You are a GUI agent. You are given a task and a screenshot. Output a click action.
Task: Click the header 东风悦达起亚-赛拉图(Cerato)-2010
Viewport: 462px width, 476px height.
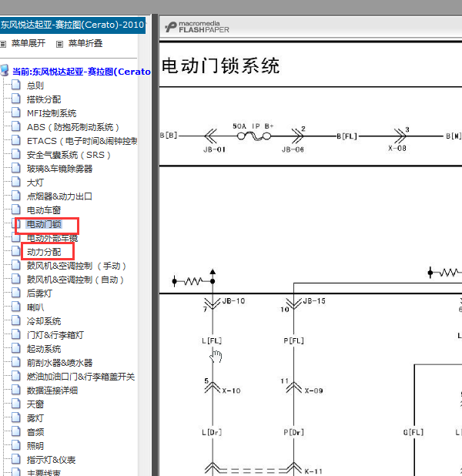coord(72,25)
